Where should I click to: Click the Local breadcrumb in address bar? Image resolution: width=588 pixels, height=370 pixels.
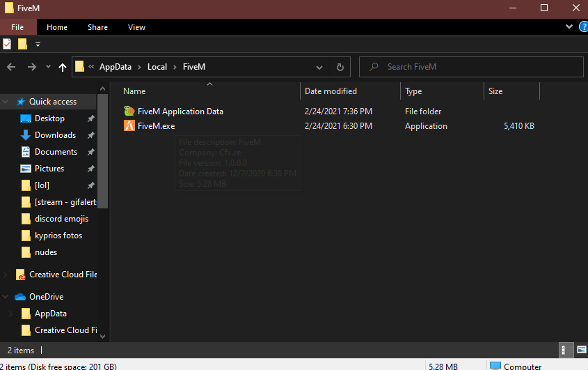(x=157, y=67)
